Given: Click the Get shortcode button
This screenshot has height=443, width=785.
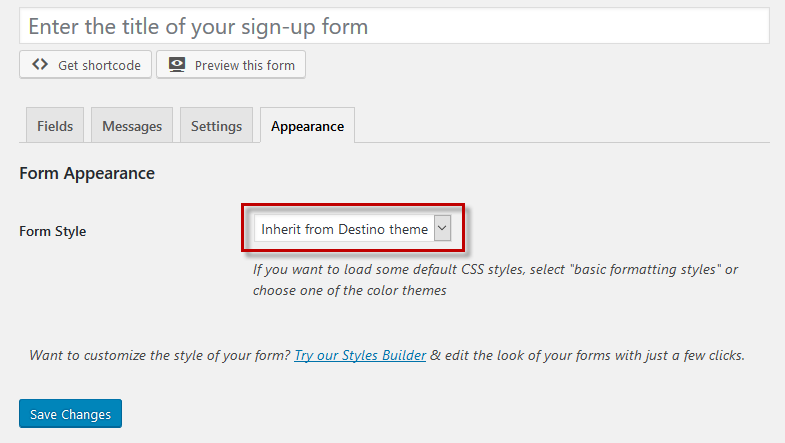Looking at the screenshot, I should tap(86, 65).
